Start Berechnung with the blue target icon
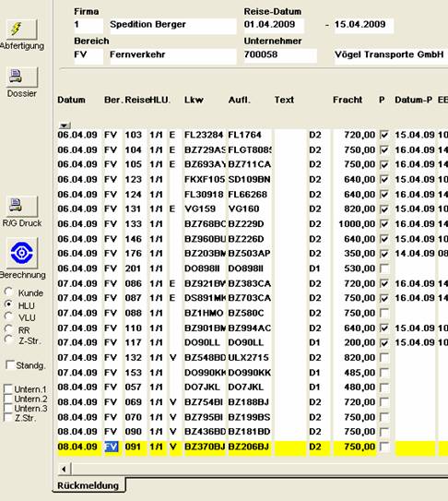448x501 pixels. pos(22,253)
